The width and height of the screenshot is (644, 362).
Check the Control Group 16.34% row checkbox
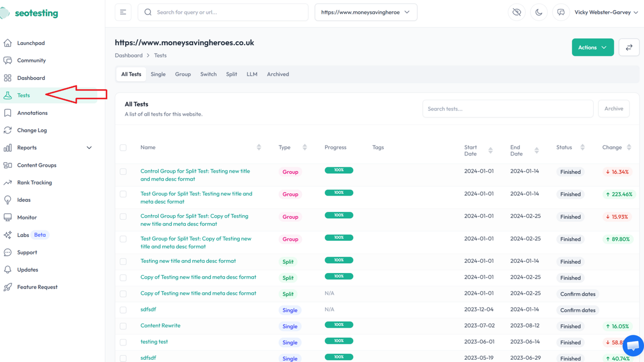(x=123, y=172)
